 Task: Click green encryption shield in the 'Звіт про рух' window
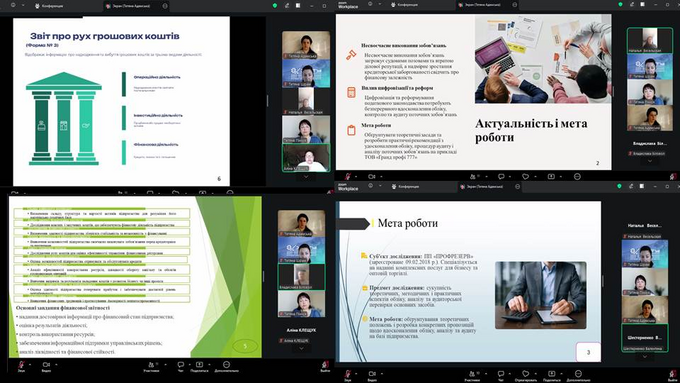point(275,6)
